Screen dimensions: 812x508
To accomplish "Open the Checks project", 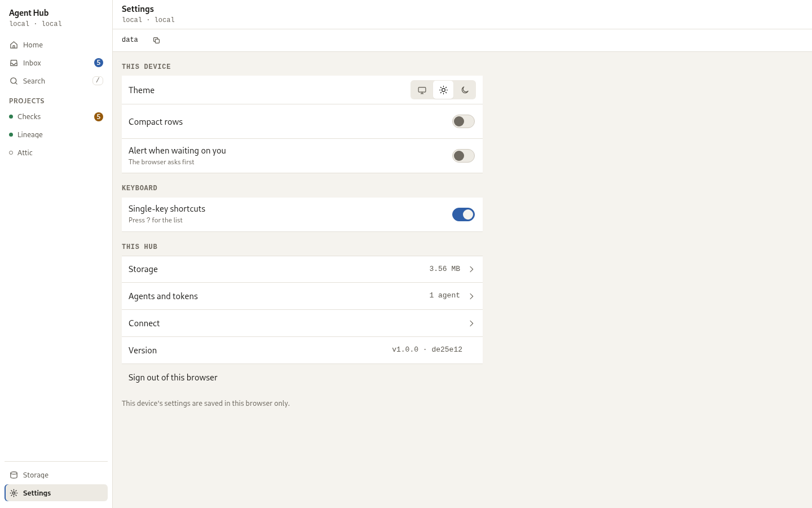I will pos(56,117).
